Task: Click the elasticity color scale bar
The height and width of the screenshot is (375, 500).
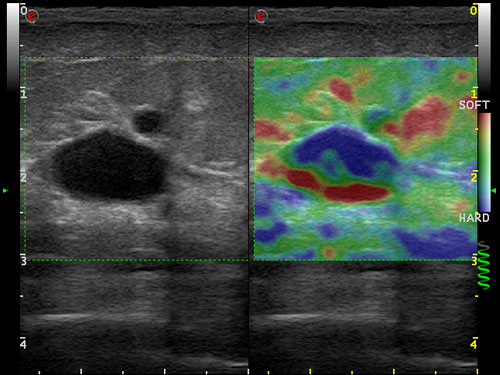Action: coord(484,162)
